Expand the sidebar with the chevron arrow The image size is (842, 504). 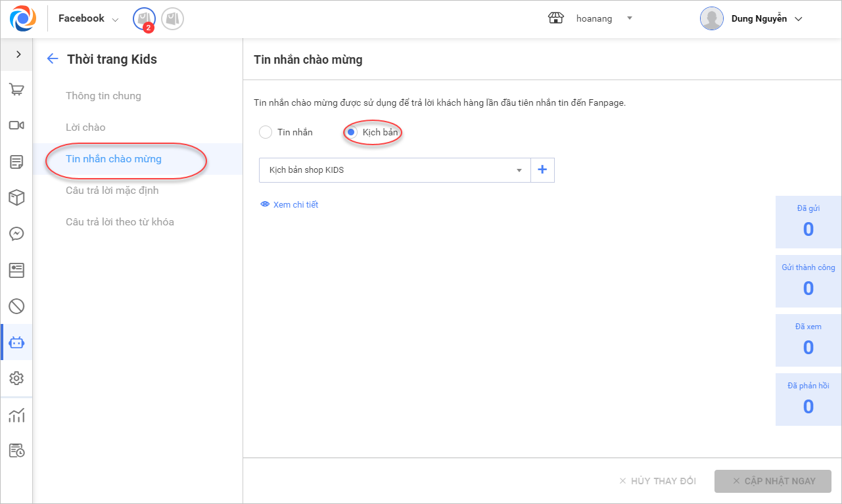18,55
